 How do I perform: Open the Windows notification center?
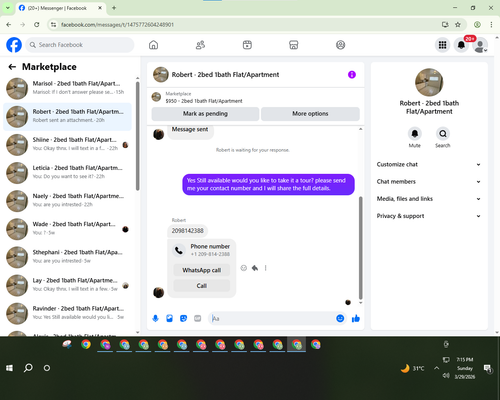click(x=488, y=368)
